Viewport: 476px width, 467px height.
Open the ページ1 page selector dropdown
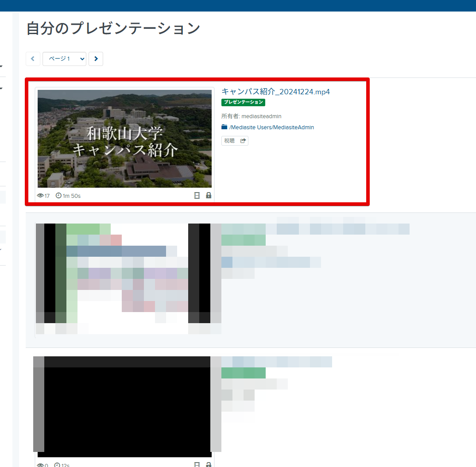point(64,59)
